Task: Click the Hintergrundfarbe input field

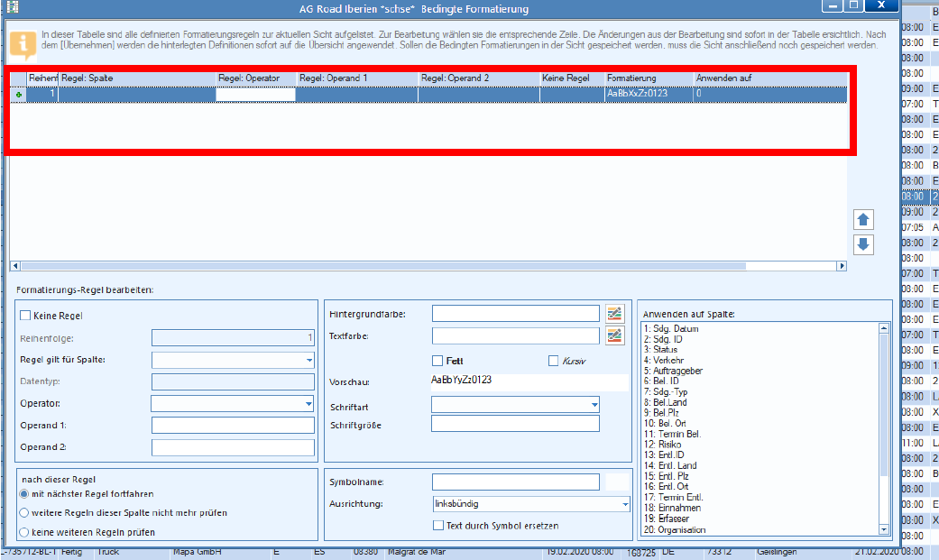Action: click(x=516, y=313)
